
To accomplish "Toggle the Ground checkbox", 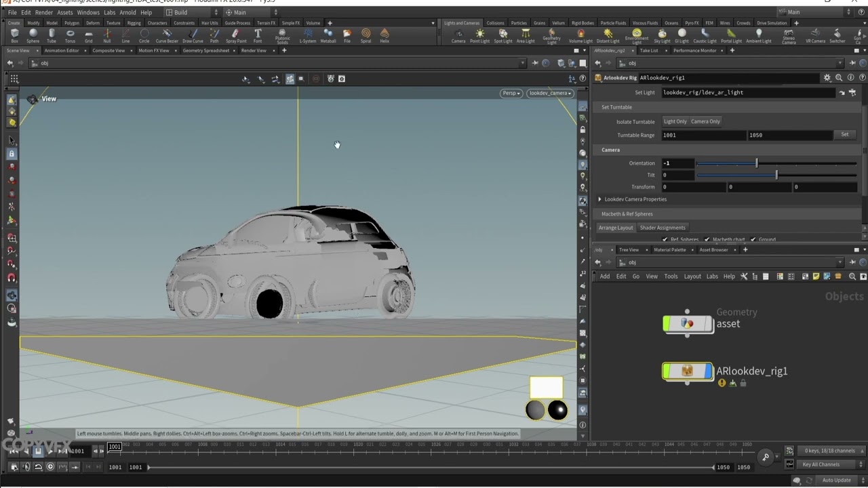I will pos(753,239).
